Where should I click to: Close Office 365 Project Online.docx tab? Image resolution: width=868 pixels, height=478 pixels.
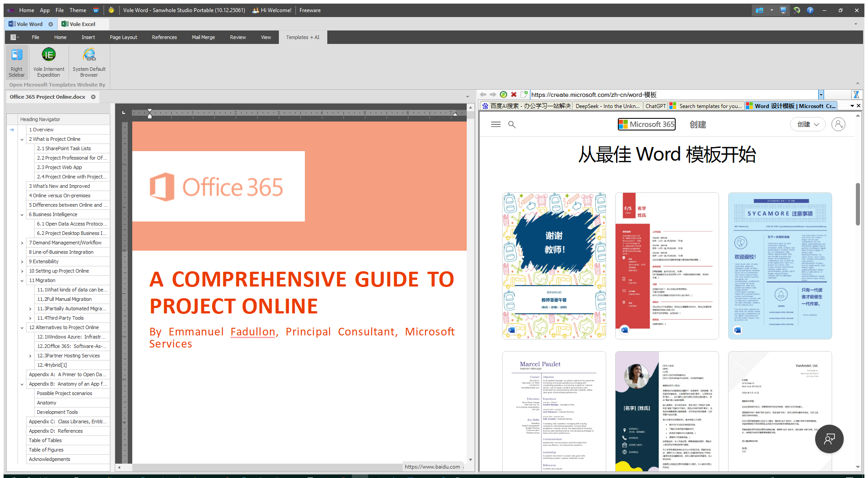click(93, 97)
